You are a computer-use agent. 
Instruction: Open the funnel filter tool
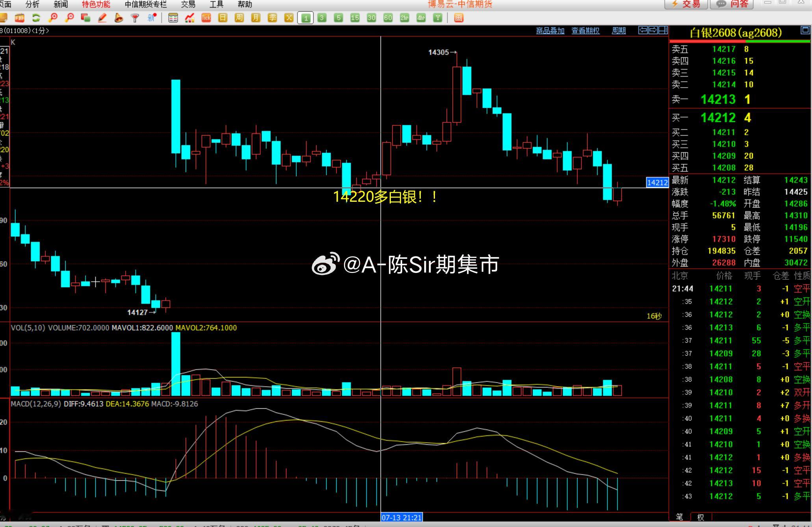(x=135, y=18)
